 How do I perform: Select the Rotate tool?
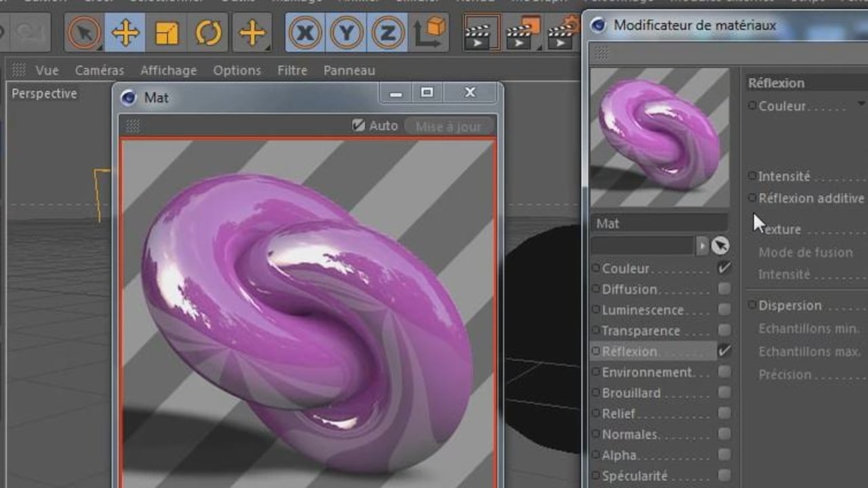pyautogui.click(x=208, y=33)
